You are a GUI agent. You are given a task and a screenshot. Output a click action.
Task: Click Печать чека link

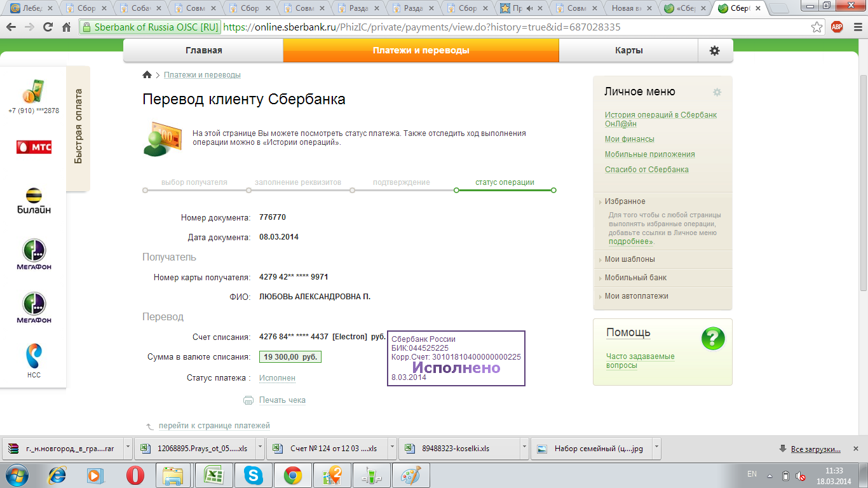pyautogui.click(x=282, y=400)
